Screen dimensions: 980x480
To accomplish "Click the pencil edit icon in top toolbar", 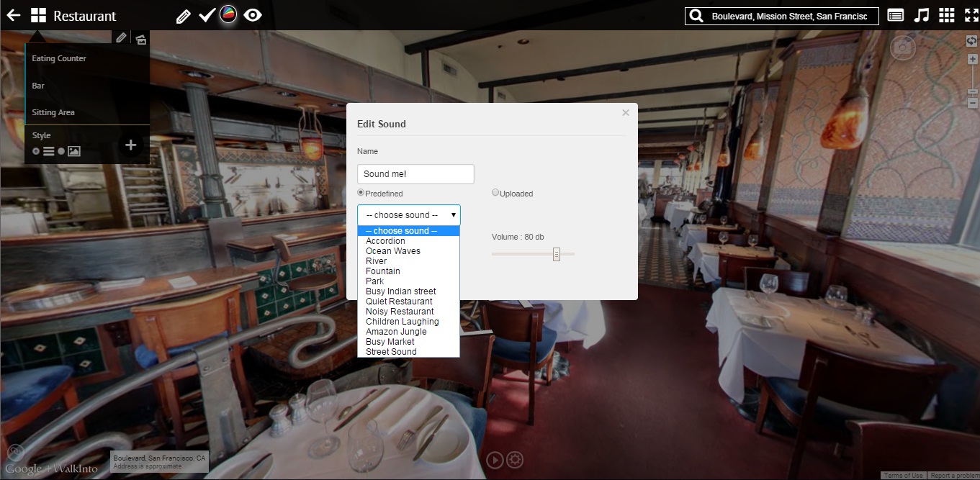I will tap(184, 16).
